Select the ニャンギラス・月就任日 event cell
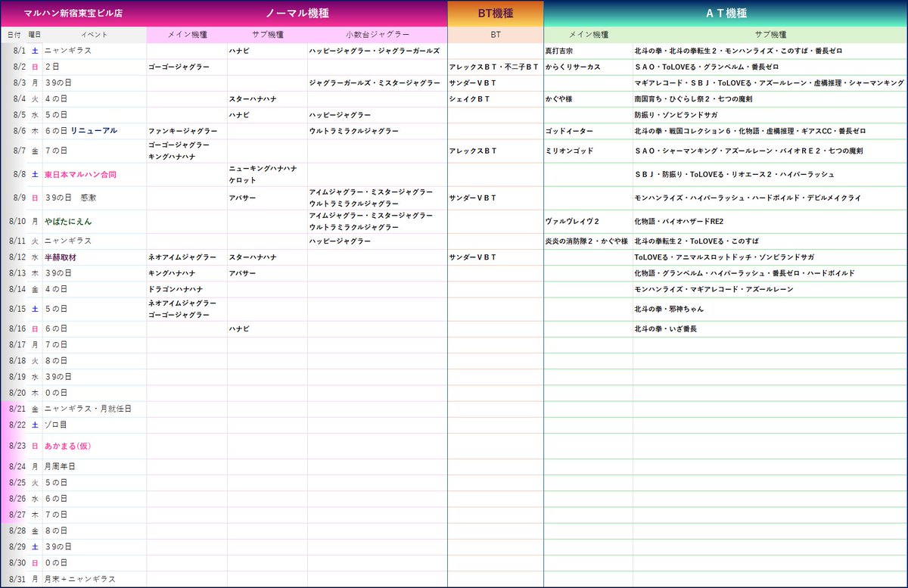This screenshot has width=908, height=588. tap(95, 408)
